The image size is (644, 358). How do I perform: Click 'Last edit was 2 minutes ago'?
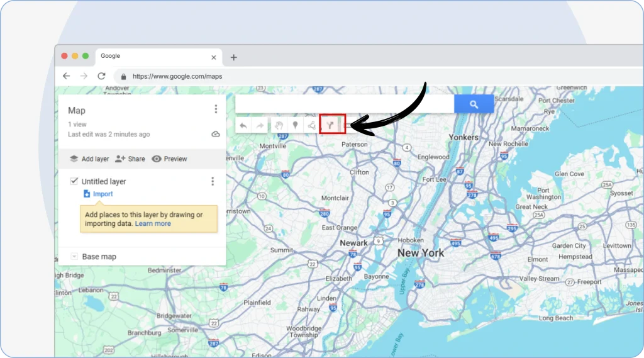[109, 135]
